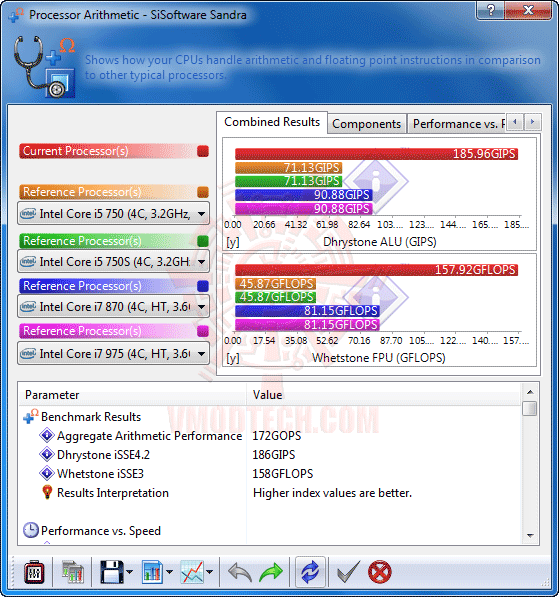Image resolution: width=559 pixels, height=597 pixels.
Task: Click the blue 81.15GFLOPS bar
Action: point(307,311)
